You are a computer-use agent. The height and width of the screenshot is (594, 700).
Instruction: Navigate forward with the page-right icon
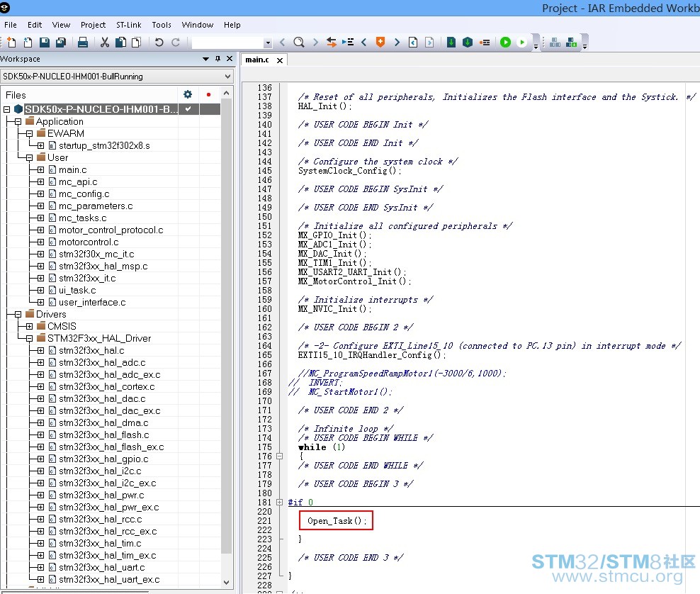click(429, 43)
